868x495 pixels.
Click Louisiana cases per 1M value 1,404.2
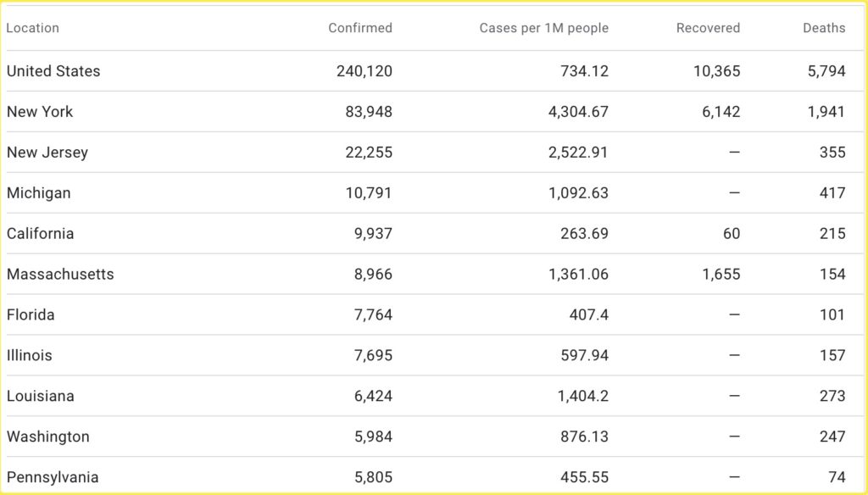tap(579, 397)
